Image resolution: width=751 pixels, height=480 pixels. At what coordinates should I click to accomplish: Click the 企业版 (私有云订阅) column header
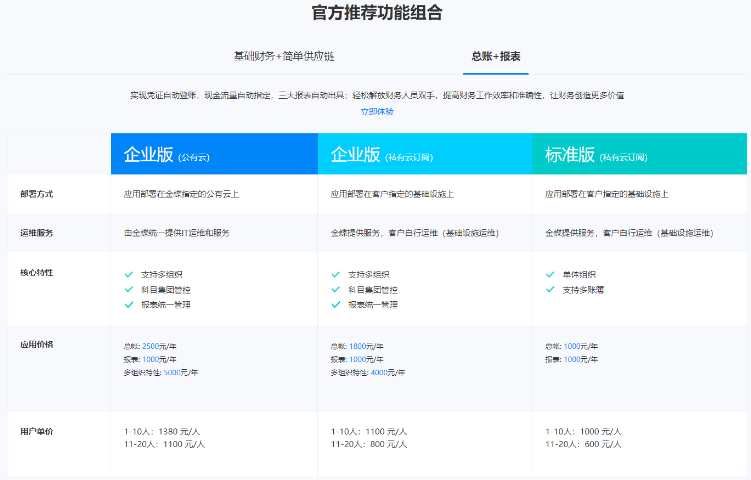click(425, 154)
